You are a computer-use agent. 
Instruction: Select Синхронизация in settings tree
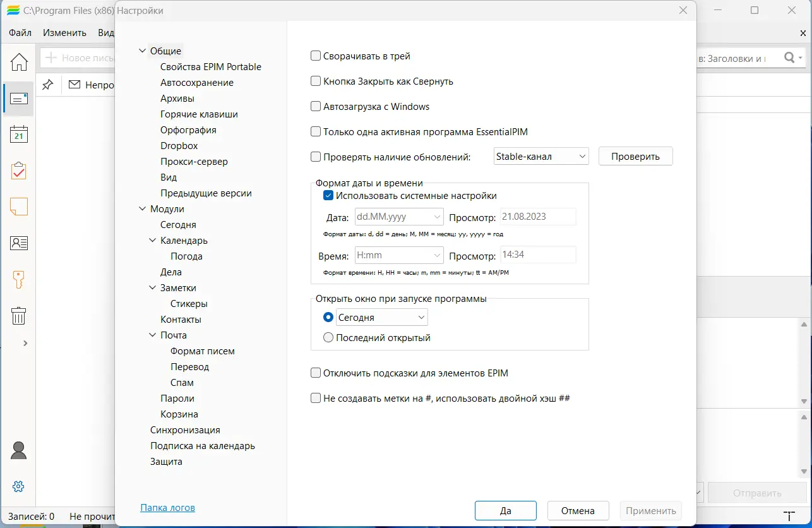point(185,430)
